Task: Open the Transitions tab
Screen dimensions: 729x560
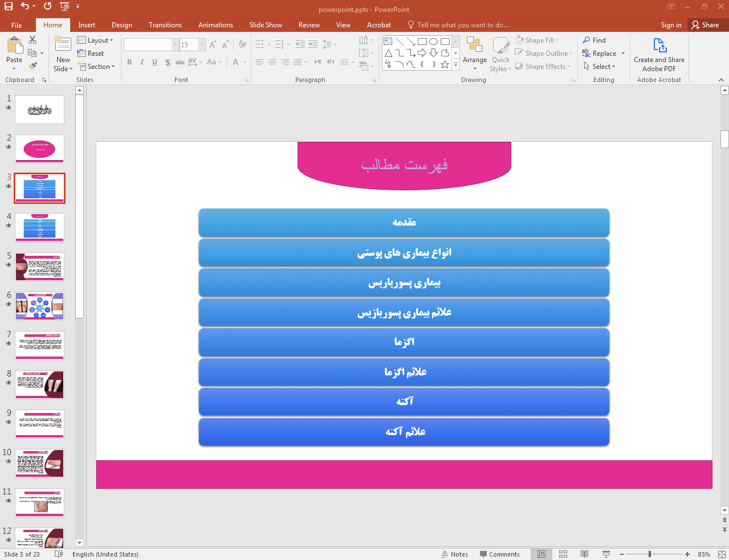Action: point(165,25)
